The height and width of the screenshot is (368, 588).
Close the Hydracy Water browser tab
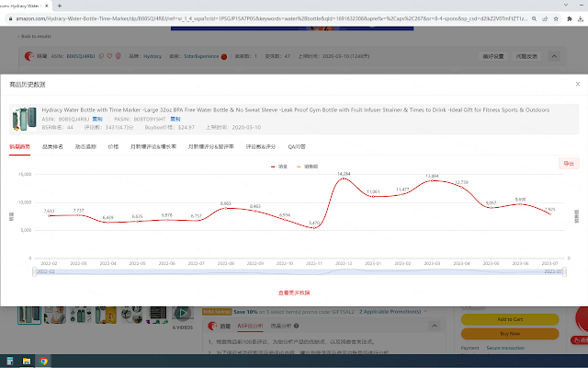47,6
